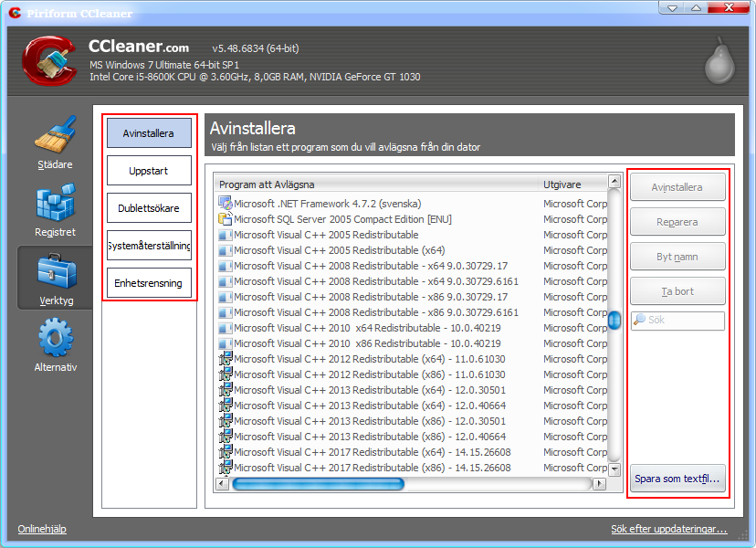Viewport: 756px width, 548px height.
Task: Click the CCleaner logo in header
Action: pos(49,61)
